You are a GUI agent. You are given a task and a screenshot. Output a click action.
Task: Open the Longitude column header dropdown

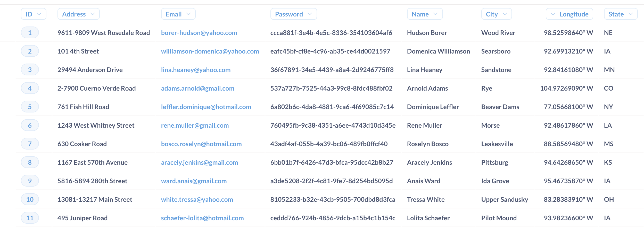(x=569, y=14)
